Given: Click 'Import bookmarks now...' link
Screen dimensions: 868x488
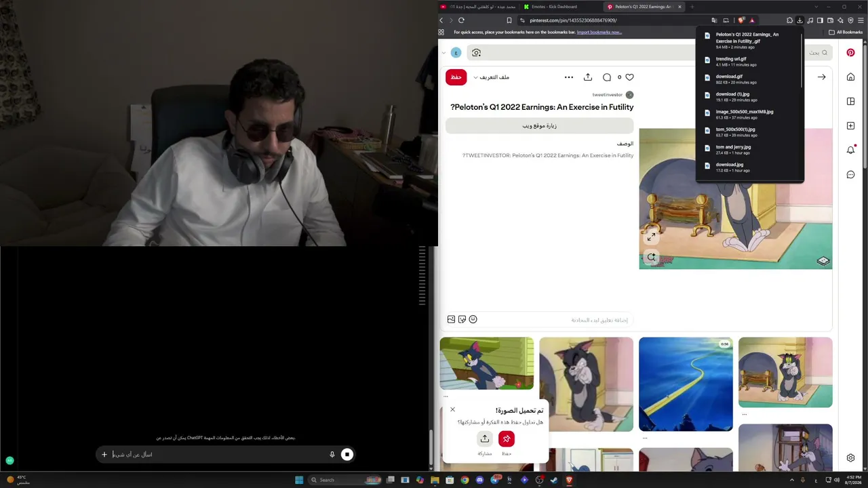Looking at the screenshot, I should pos(599,32).
